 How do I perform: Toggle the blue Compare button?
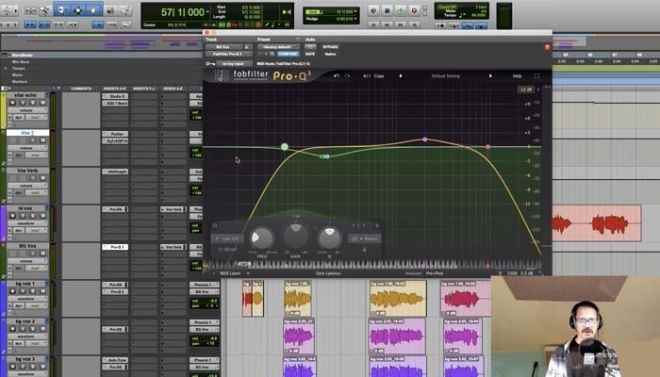288,54
